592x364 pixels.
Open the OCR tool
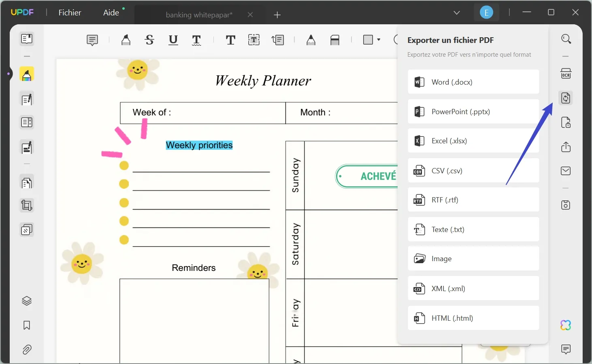(566, 73)
